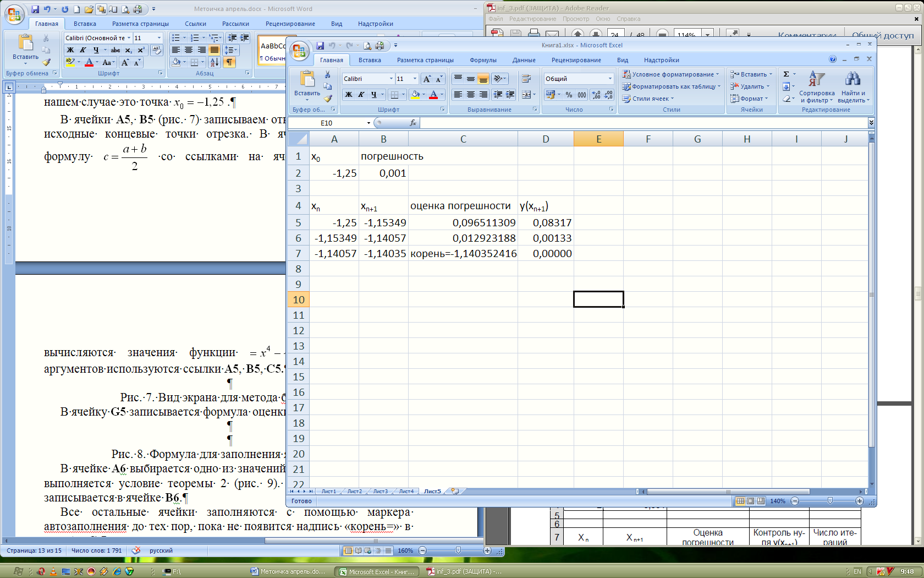Open Excel help with the question mark icon

[833, 59]
